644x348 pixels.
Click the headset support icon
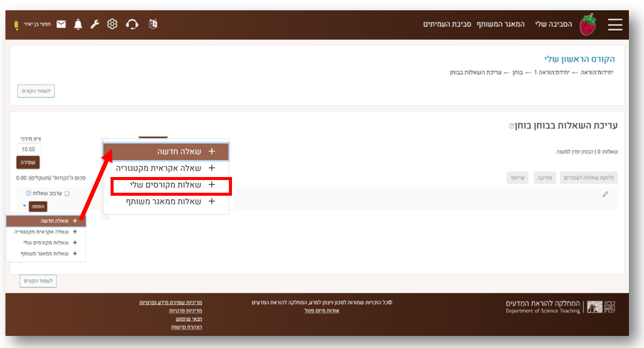click(x=132, y=24)
